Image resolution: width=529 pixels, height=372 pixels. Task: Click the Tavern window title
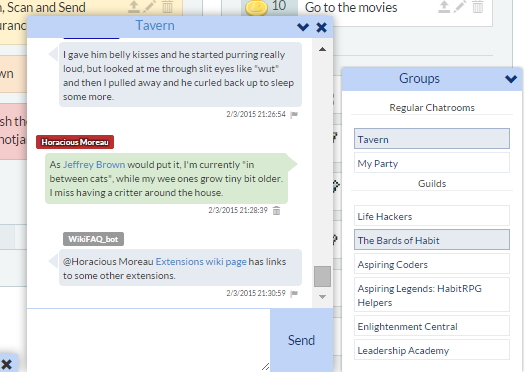155,26
